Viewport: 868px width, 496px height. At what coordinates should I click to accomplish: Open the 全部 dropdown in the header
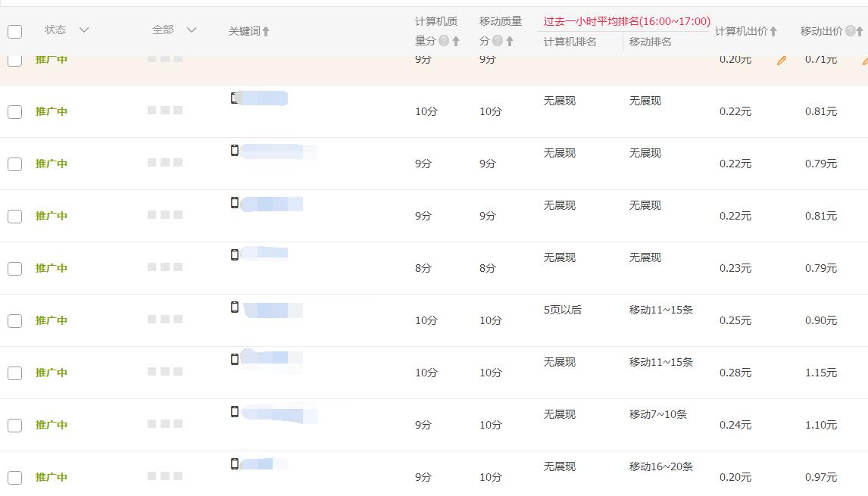[x=192, y=30]
